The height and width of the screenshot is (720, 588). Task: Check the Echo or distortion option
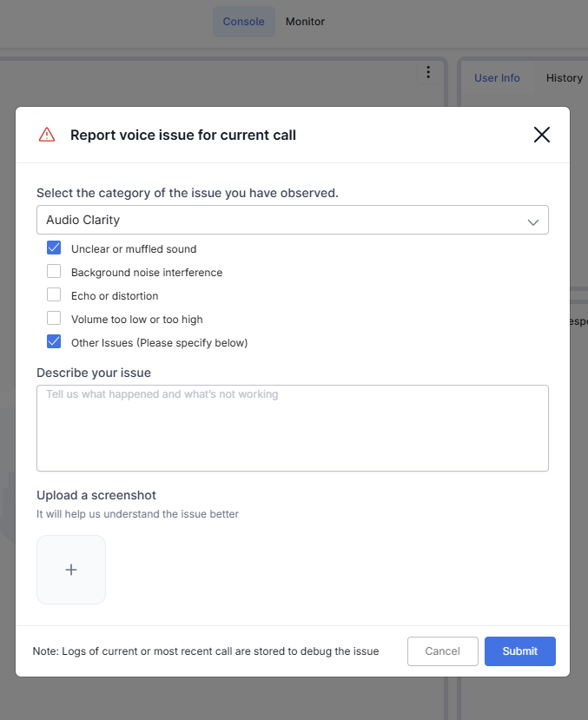(x=54, y=295)
